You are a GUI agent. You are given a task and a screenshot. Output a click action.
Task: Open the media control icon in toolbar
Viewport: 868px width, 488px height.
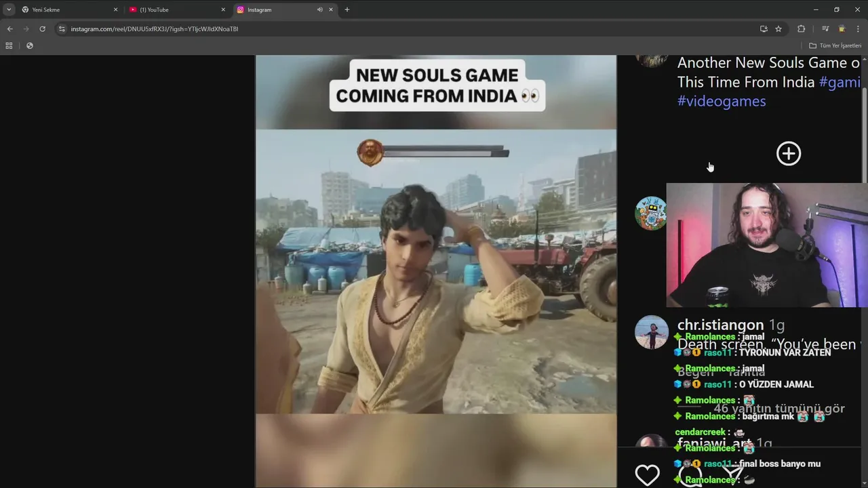(x=825, y=29)
